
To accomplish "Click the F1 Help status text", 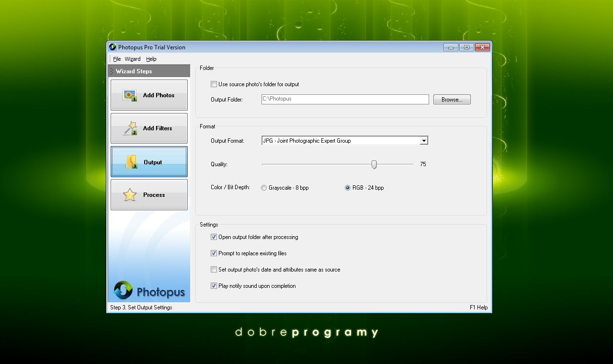I will pyautogui.click(x=478, y=307).
